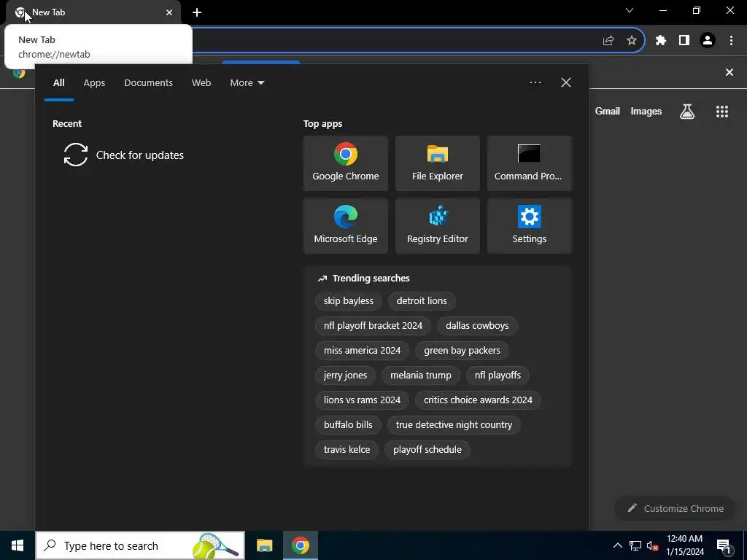Click Customize Chrome button

pos(676,508)
